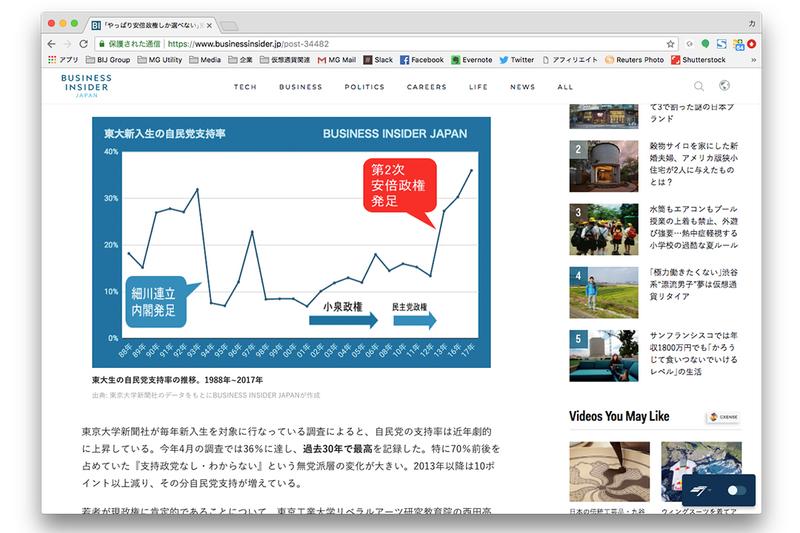The height and width of the screenshot is (533, 800).
Task: Click the Business Insider Japan logo
Action: [x=86, y=85]
